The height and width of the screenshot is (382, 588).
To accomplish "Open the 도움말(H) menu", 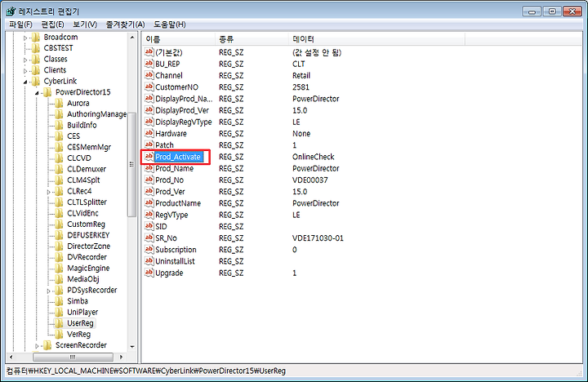I will [170, 24].
